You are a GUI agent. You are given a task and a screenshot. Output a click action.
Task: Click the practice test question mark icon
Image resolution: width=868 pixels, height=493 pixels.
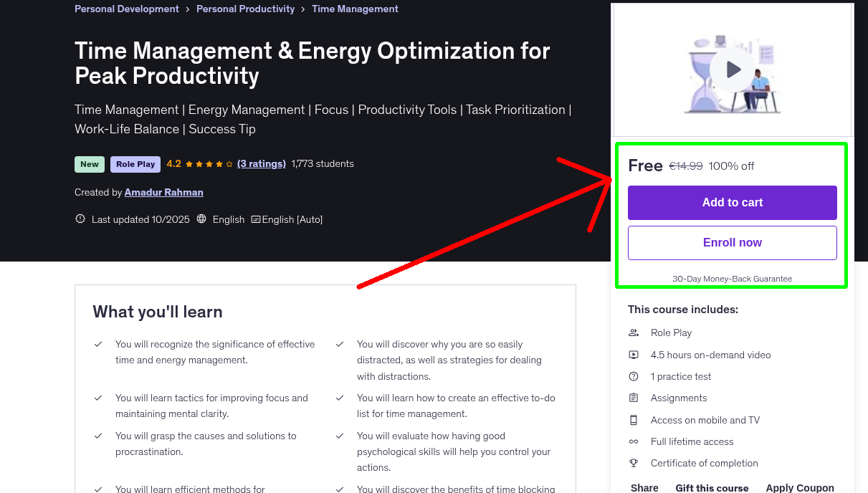[633, 376]
